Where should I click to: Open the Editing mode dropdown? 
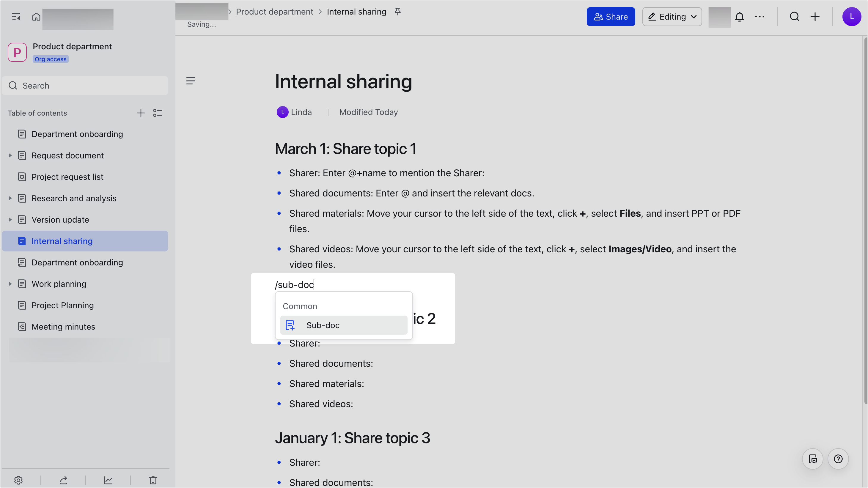click(x=672, y=17)
